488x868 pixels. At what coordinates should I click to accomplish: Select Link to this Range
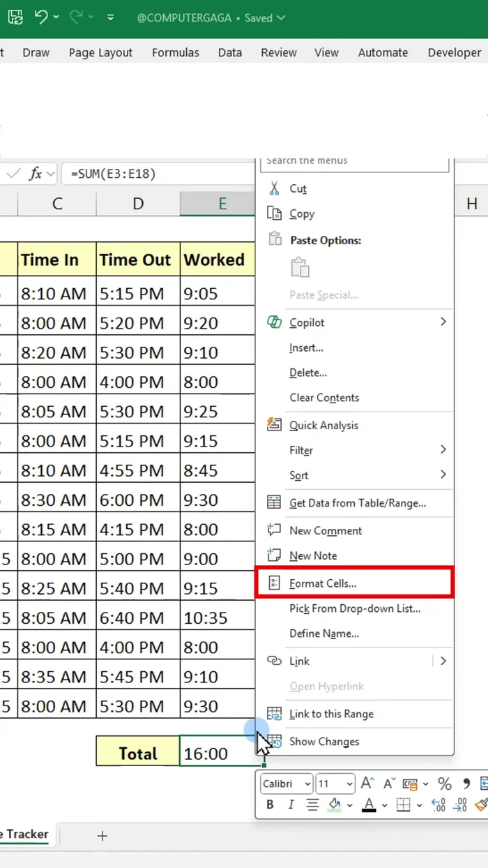click(x=355, y=714)
